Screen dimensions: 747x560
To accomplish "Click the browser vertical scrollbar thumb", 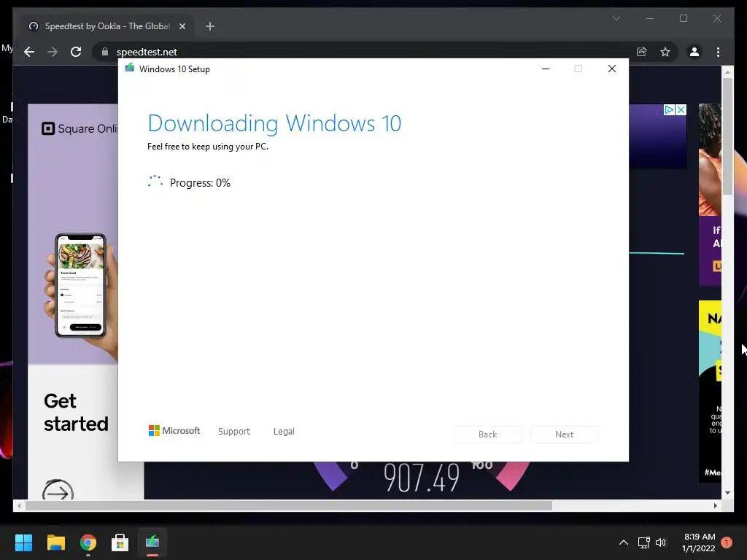I will tap(727, 136).
